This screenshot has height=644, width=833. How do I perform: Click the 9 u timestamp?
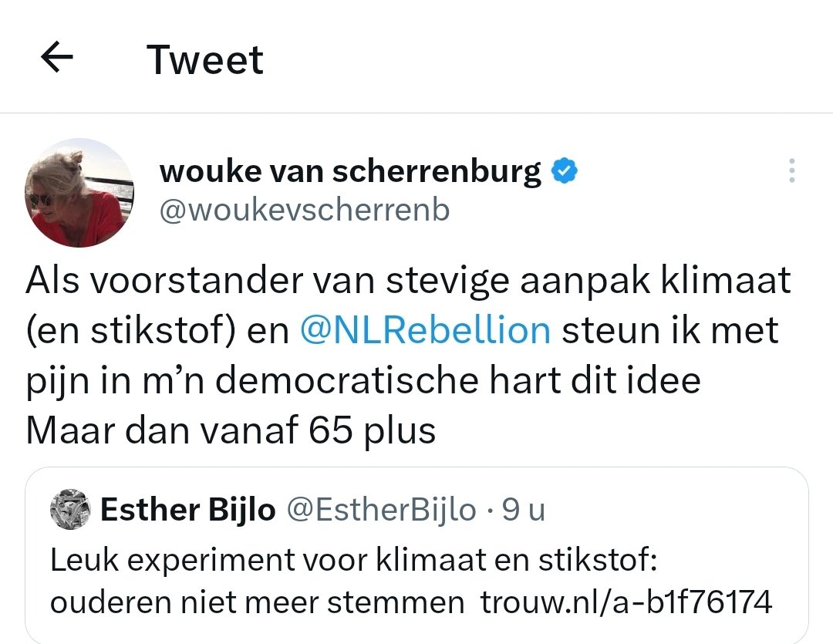point(524,510)
